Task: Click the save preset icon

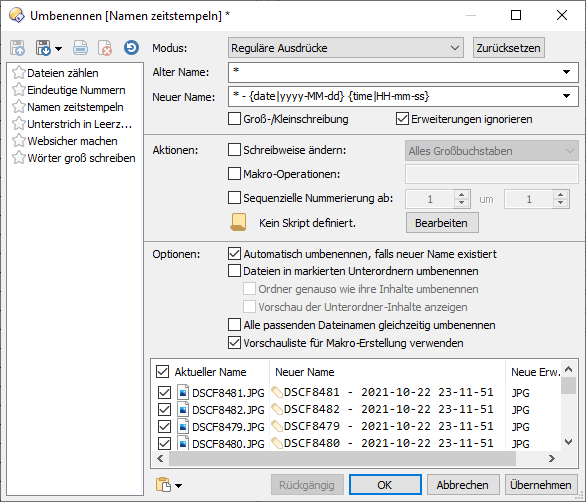Action: point(43,48)
